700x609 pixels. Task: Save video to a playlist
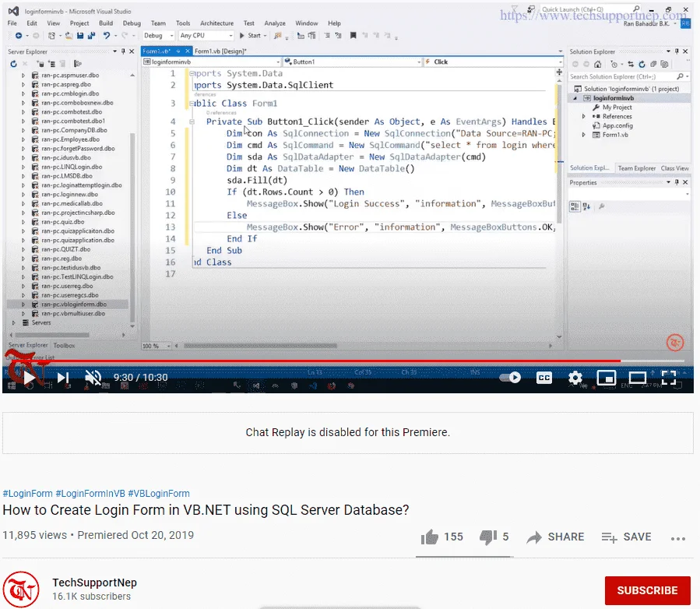(x=626, y=537)
